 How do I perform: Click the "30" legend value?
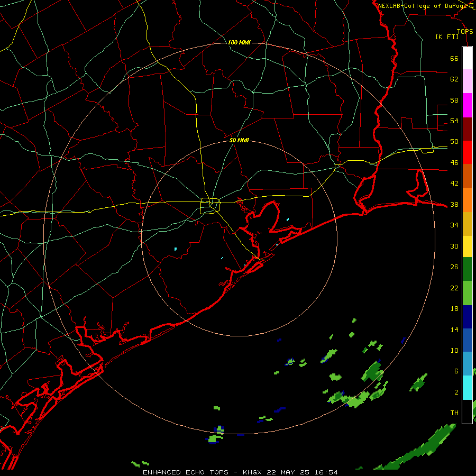454,246
